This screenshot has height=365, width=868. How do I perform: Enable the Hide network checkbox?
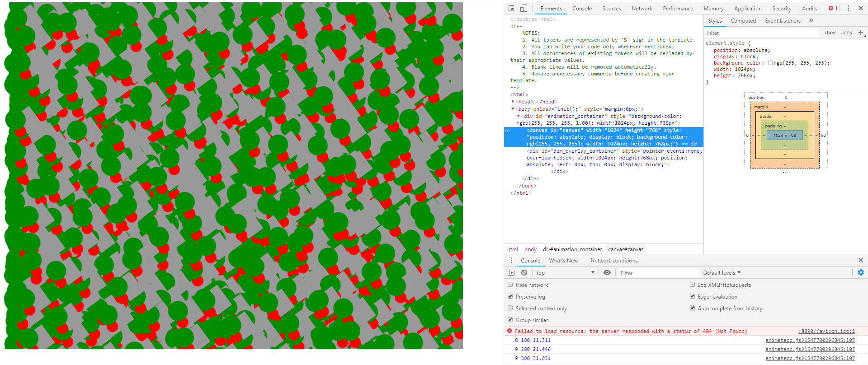[510, 285]
